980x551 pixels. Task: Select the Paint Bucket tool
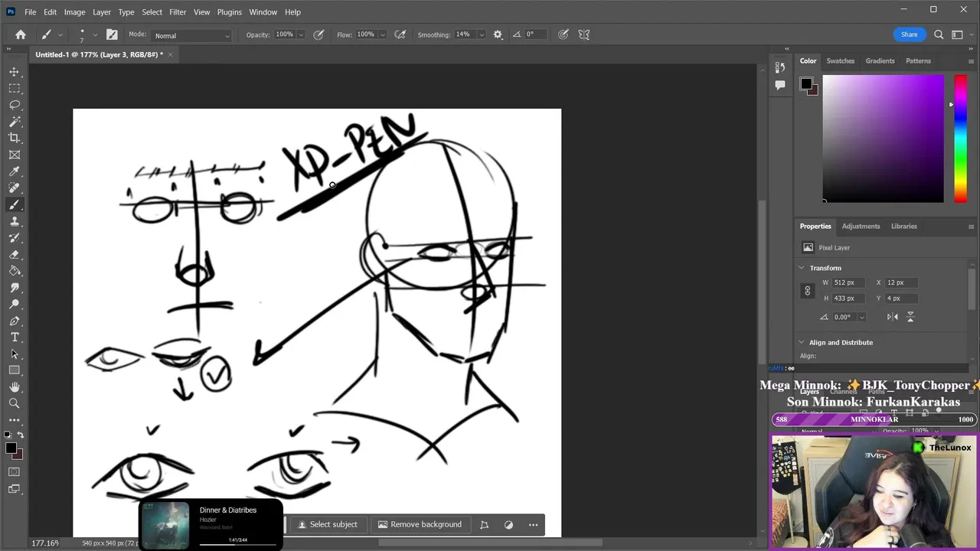click(15, 271)
